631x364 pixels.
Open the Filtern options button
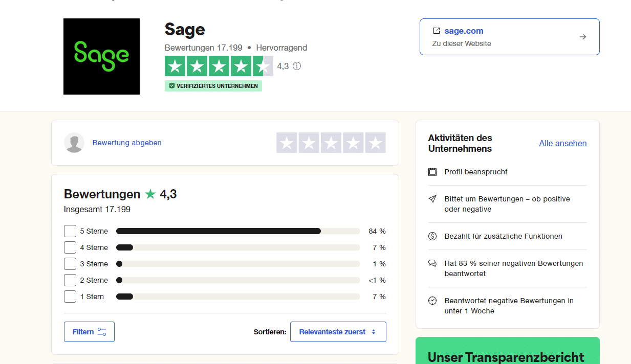pyautogui.click(x=89, y=332)
